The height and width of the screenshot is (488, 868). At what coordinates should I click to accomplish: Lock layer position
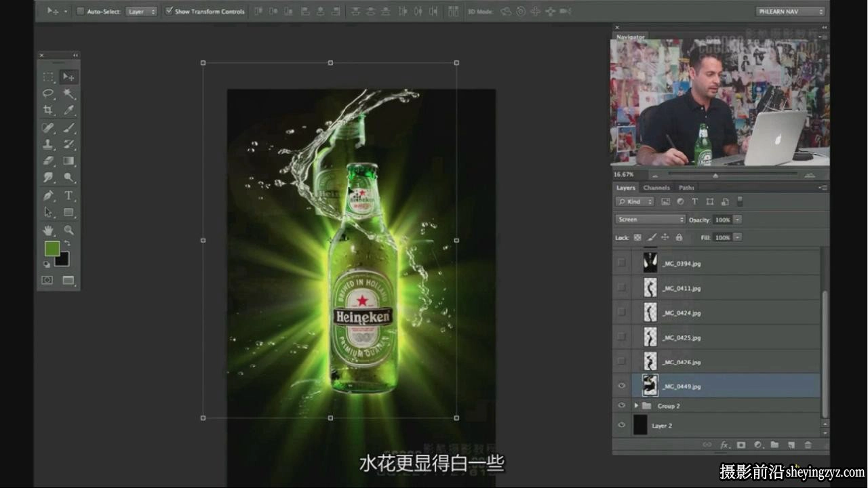[x=665, y=238]
